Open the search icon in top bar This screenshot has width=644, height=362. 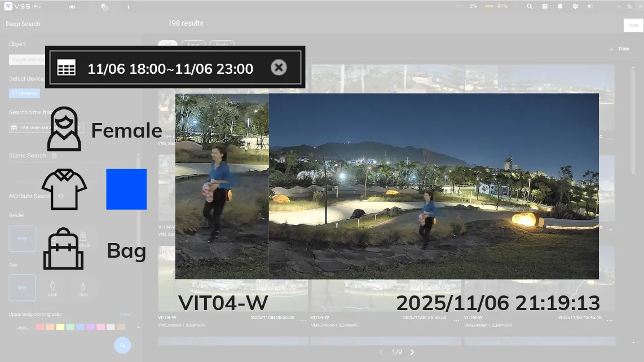[x=530, y=6]
